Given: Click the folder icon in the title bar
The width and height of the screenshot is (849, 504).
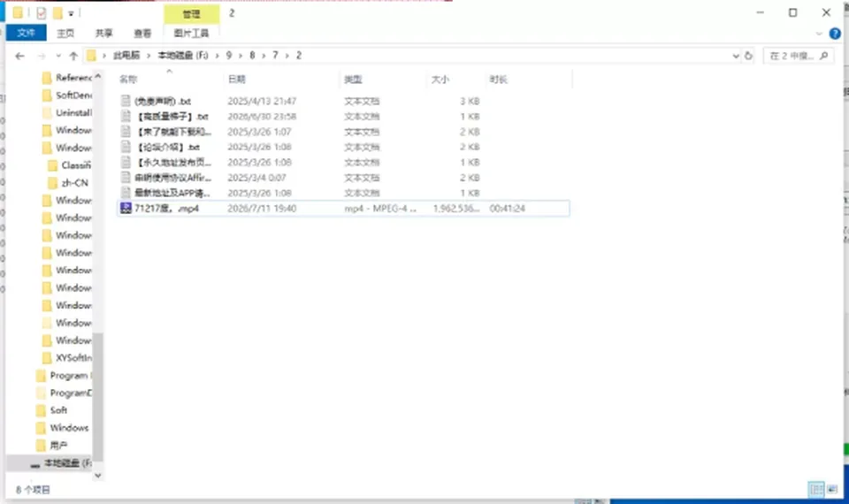Looking at the screenshot, I should click(18, 12).
